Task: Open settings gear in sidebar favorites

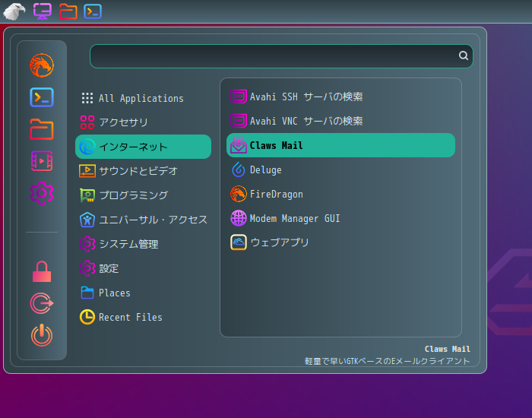Action: [x=42, y=193]
